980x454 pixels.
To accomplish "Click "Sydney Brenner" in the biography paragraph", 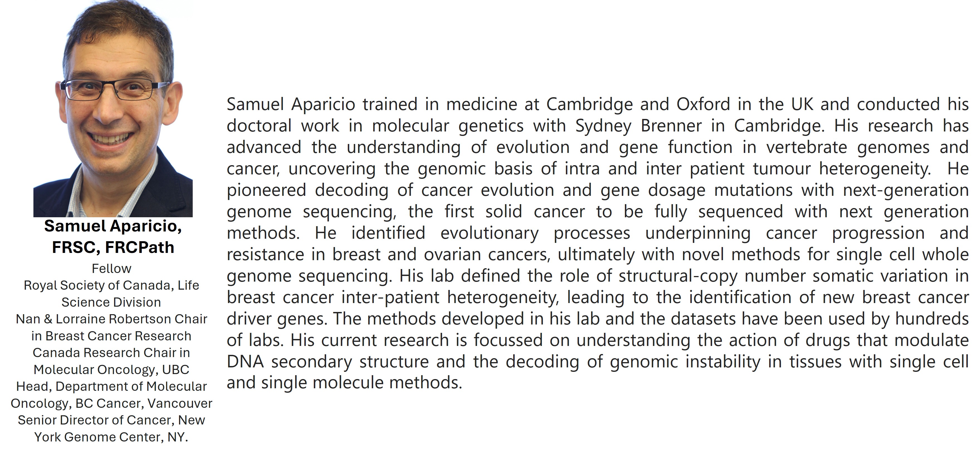I will 638,126.
